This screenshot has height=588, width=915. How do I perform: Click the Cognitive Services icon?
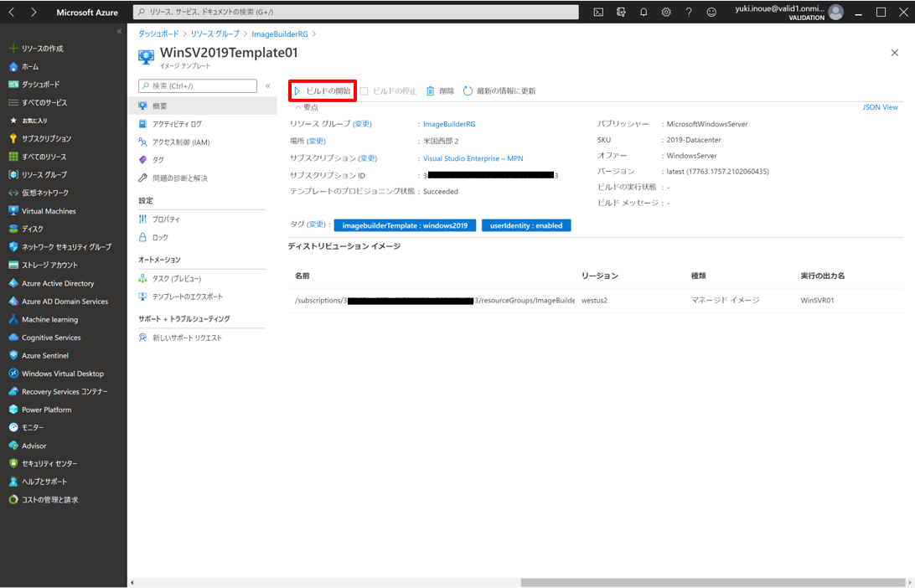pos(13,338)
